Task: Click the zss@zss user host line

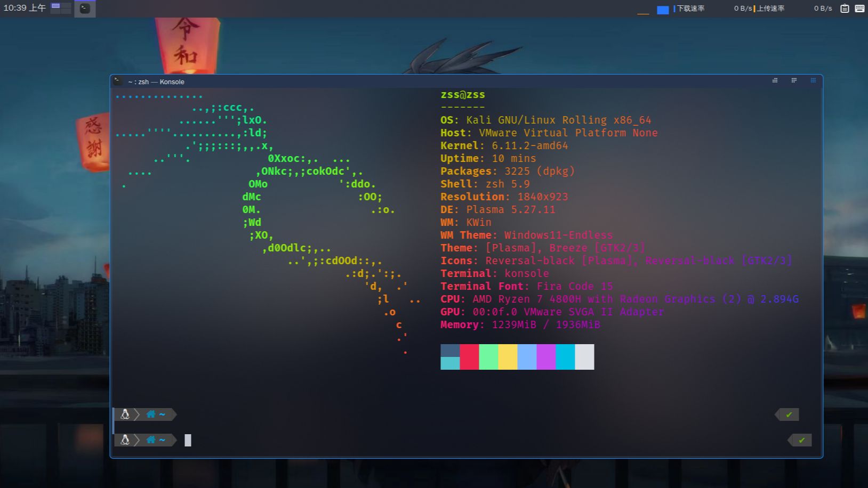Action: pos(463,95)
